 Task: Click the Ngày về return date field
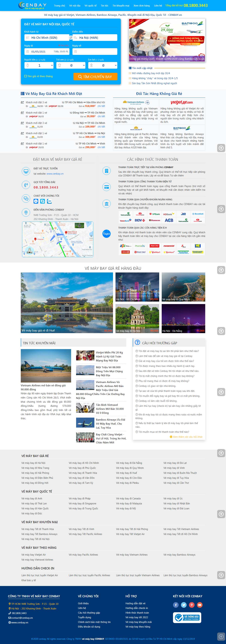click(95, 52)
